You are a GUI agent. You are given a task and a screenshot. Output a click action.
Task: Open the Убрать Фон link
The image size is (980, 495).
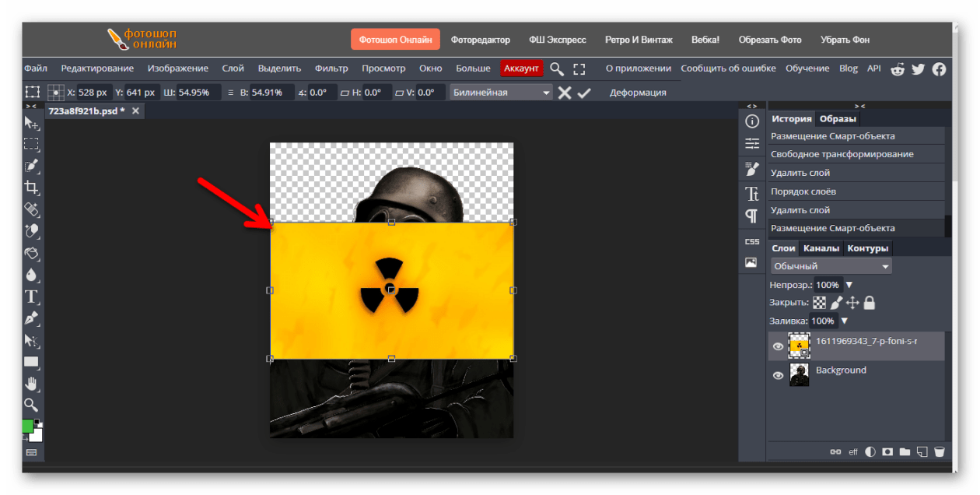[845, 40]
